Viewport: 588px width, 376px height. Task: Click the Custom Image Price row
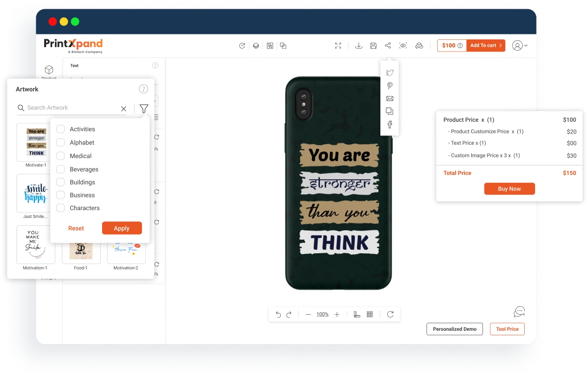click(x=512, y=155)
